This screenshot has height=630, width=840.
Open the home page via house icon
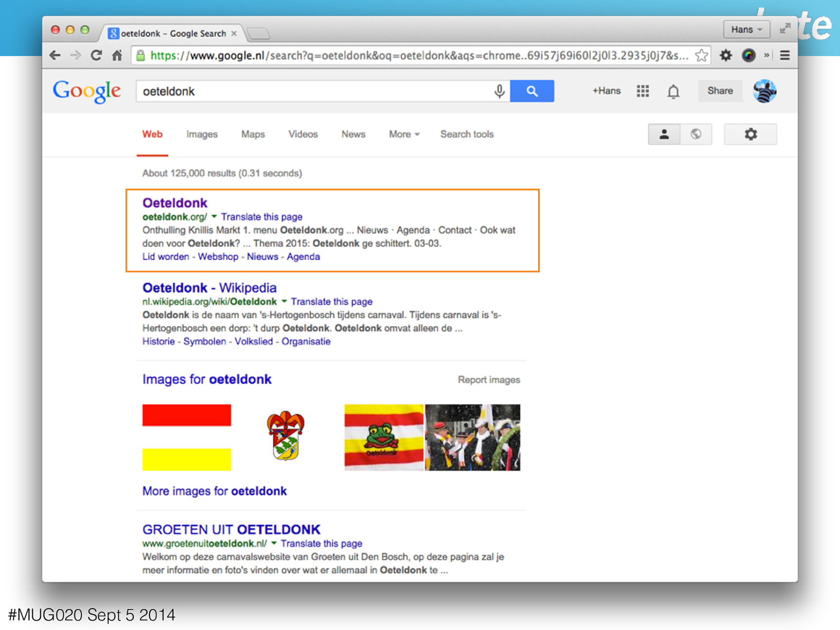(117, 55)
